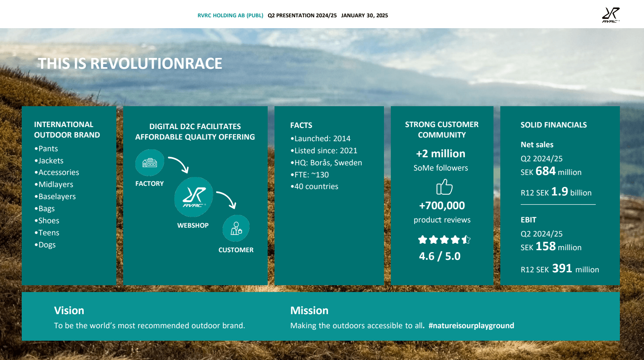Screen dimensions: 644x360
Task: Click the arrow from webshop to customer
Action: (226, 200)
